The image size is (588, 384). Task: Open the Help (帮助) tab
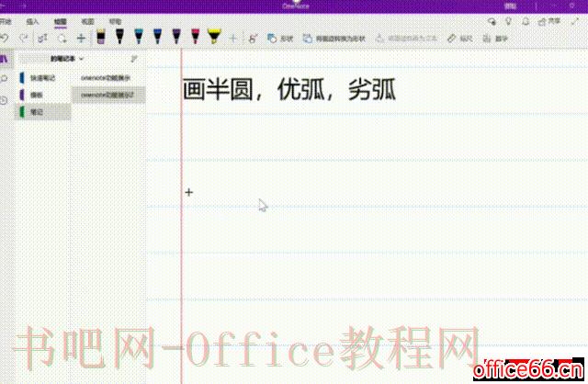(115, 22)
